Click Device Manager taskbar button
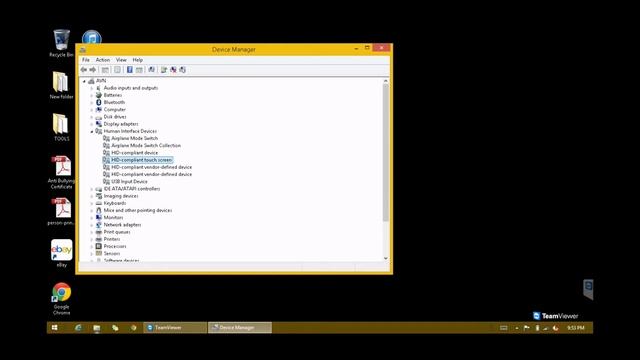The height and width of the screenshot is (360, 640). (240, 328)
